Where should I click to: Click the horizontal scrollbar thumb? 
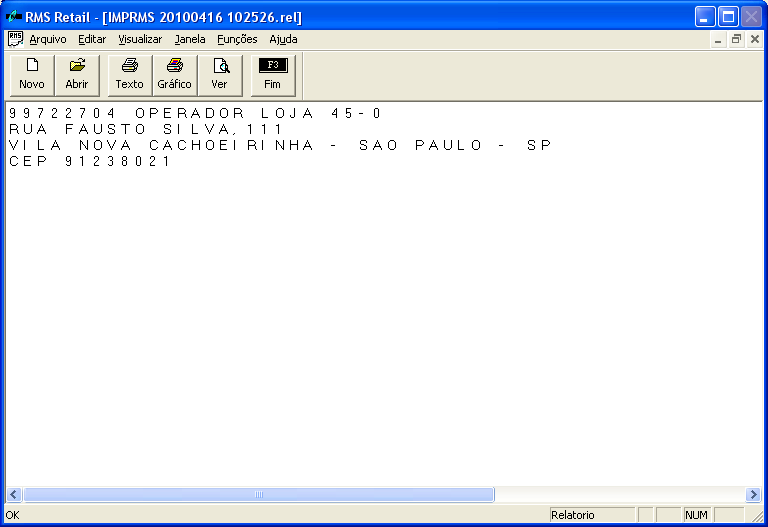pos(259,495)
